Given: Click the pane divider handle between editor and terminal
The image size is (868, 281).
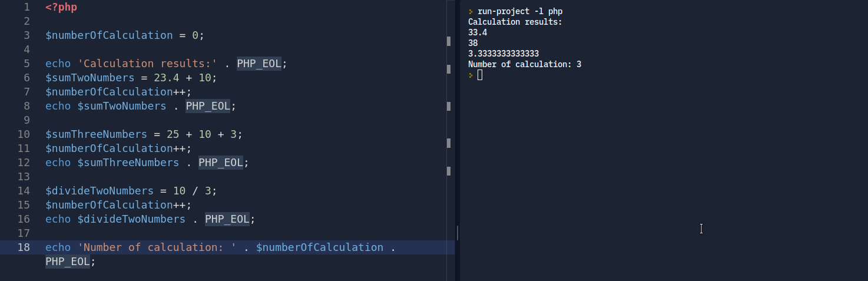Looking at the screenshot, I should tap(458, 232).
